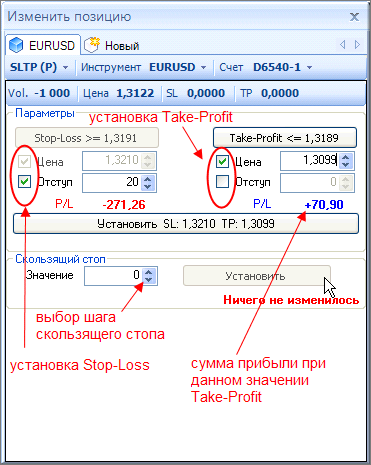
Task: Open the SLTP (P) dropdown
Action: (x=39, y=67)
